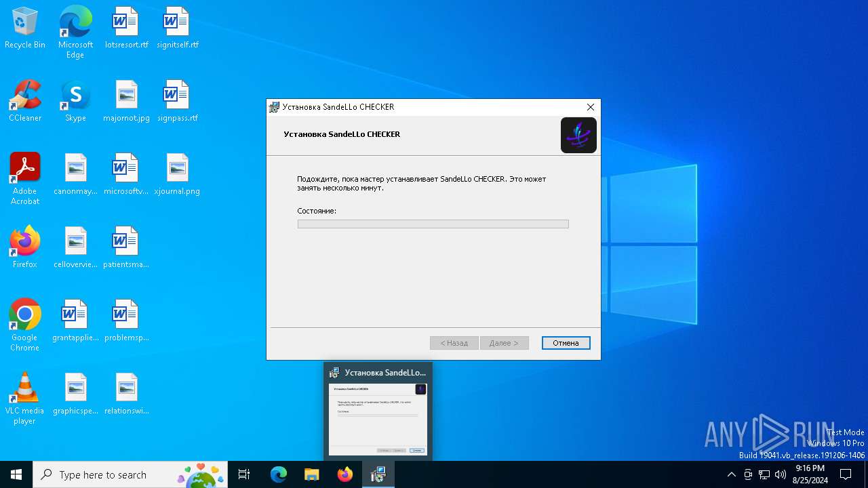Open Firefox desktop shortcut
The width and height of the screenshot is (868, 488).
[x=25, y=247]
